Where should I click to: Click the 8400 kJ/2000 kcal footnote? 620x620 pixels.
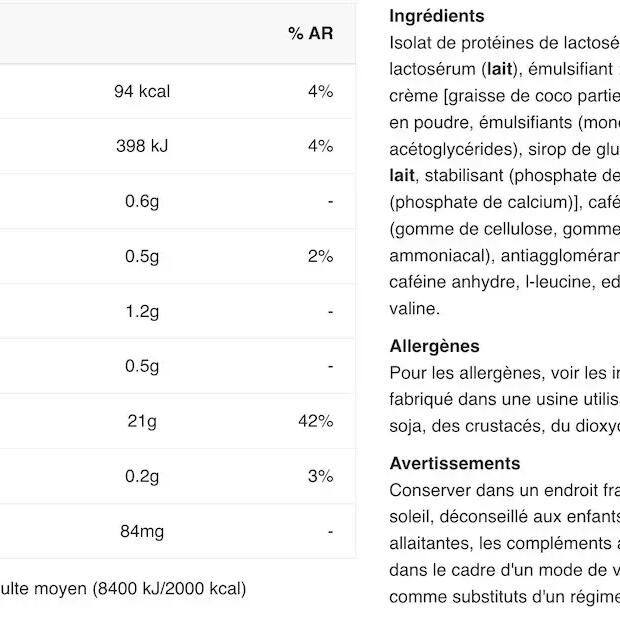[169, 588]
